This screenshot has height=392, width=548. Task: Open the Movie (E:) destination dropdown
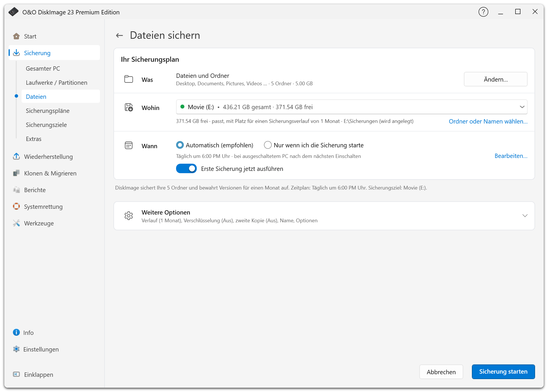[352, 107]
